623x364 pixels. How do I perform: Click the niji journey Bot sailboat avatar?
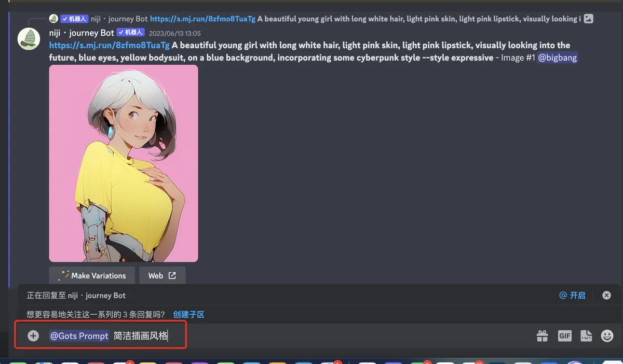click(x=29, y=39)
